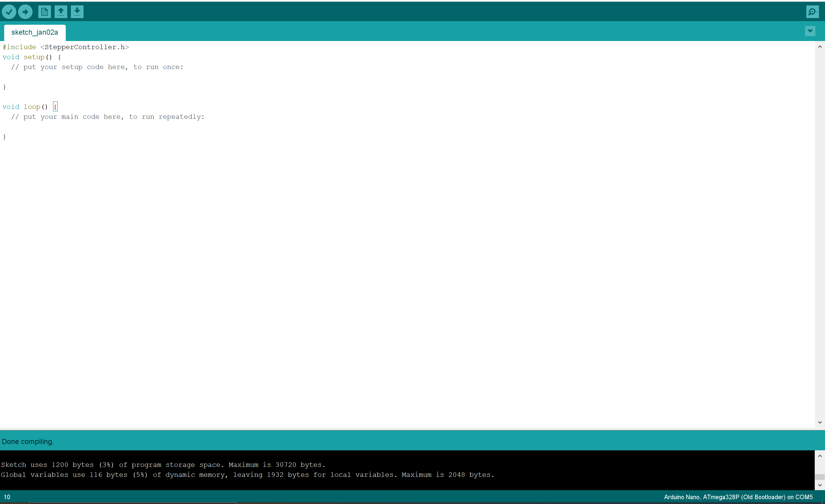The width and height of the screenshot is (825, 504).
Task: Open the tab options dropdown arrow
Action: coord(810,31)
